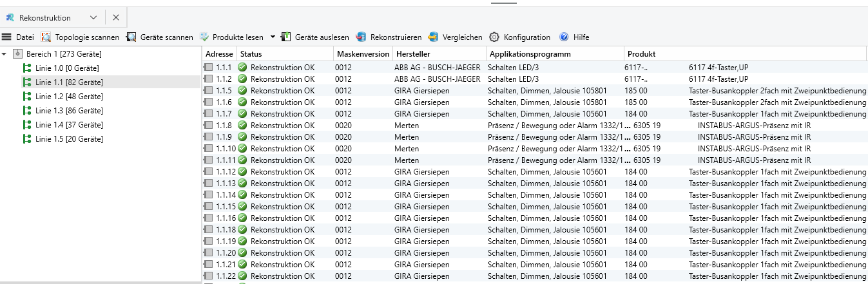Image resolution: width=868 pixels, height=284 pixels.
Task: Click device icon of row 1.1.14
Action: click(208, 194)
